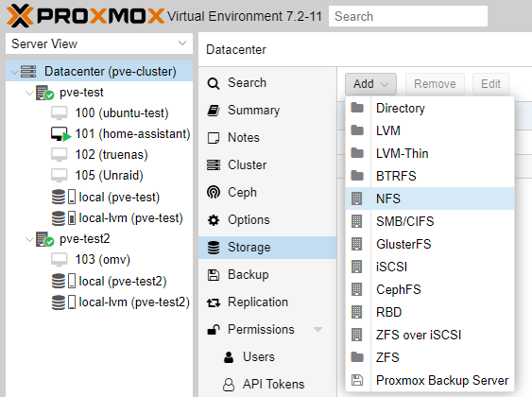
Task: Collapse the Permissions submenu arrow
Action: (317, 329)
